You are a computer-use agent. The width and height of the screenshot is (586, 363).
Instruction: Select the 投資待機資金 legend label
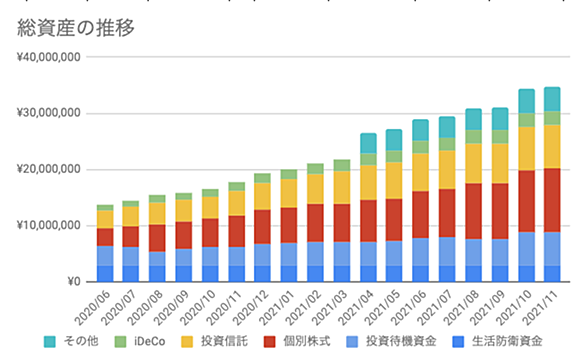coord(401,341)
